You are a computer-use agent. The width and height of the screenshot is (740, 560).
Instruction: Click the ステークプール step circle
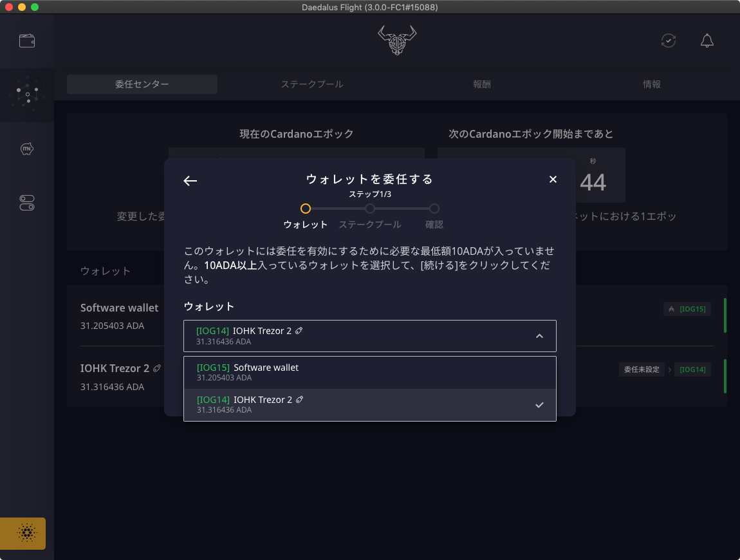point(370,209)
